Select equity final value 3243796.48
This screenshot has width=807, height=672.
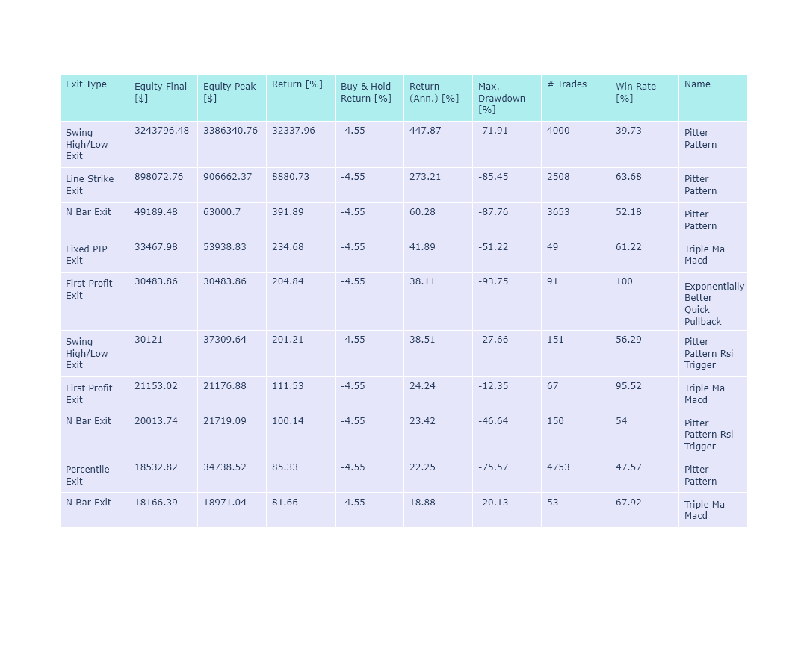[161, 131]
